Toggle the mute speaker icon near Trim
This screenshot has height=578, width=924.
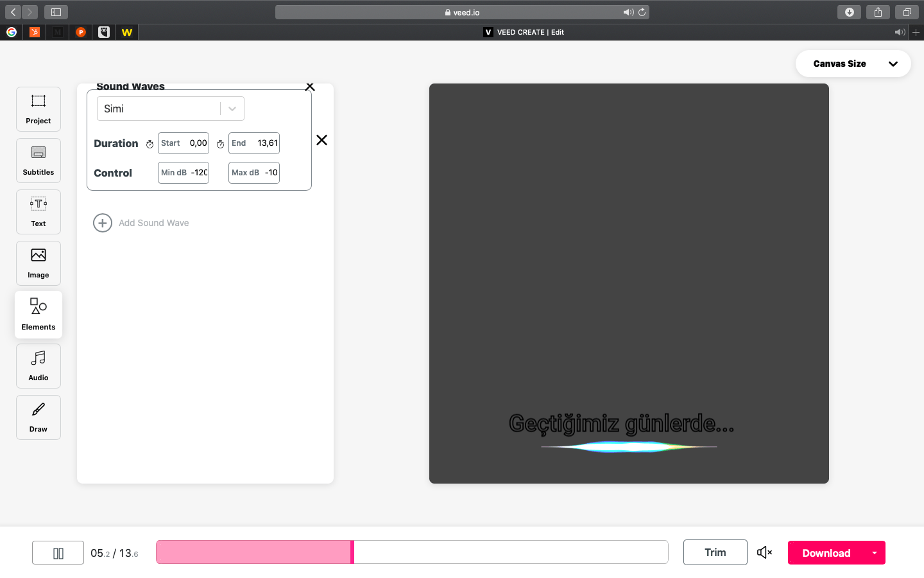764,552
